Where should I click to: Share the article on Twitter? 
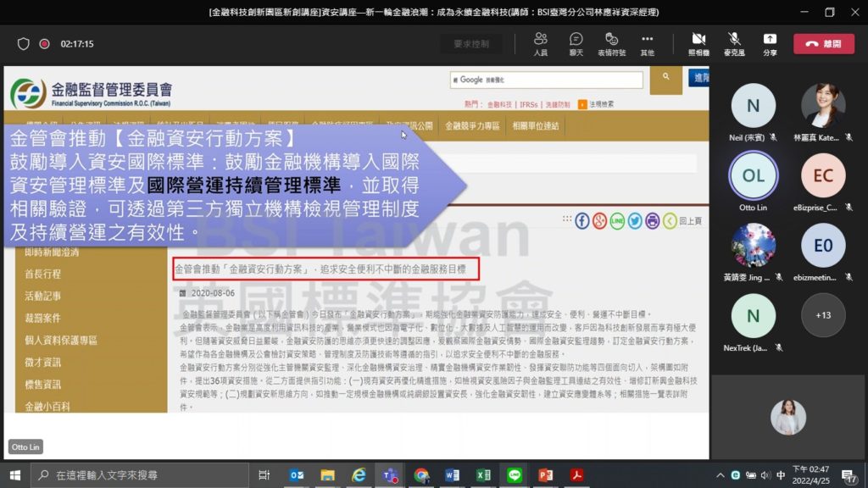tap(635, 221)
